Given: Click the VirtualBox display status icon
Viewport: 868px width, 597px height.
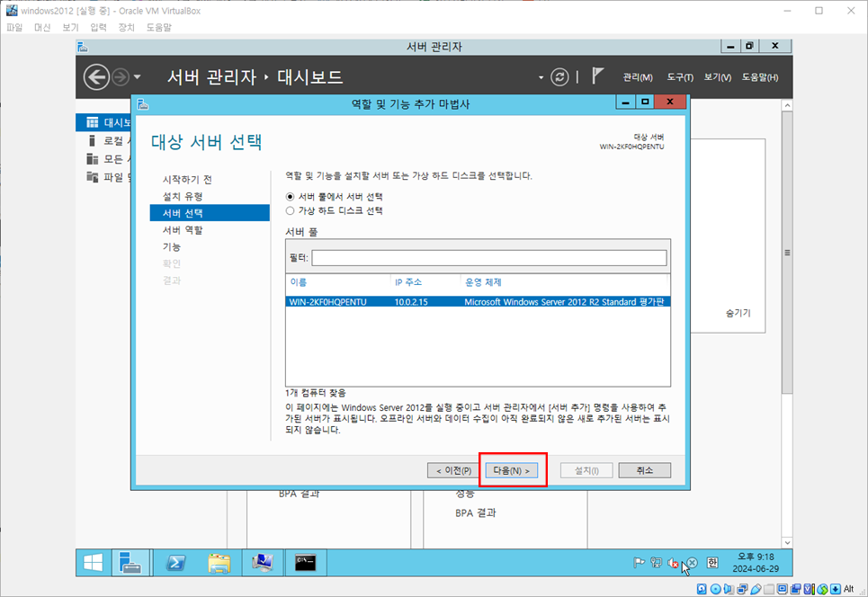Looking at the screenshot, I should point(783,589).
